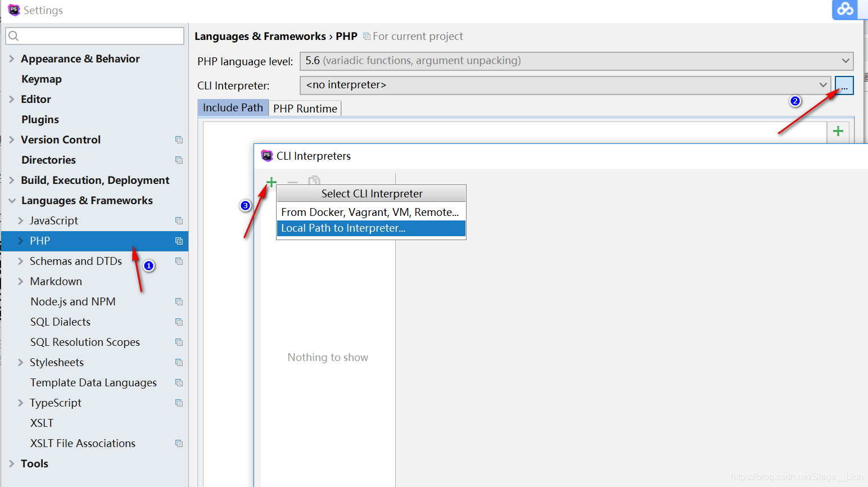Select Template Data Languages item
The width and height of the screenshot is (868, 487).
(93, 382)
